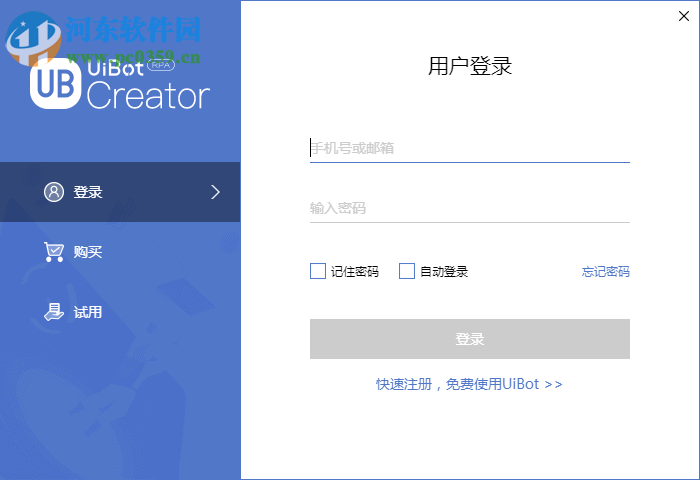
Task: Click the 用户登录 heading text
Action: click(x=470, y=66)
